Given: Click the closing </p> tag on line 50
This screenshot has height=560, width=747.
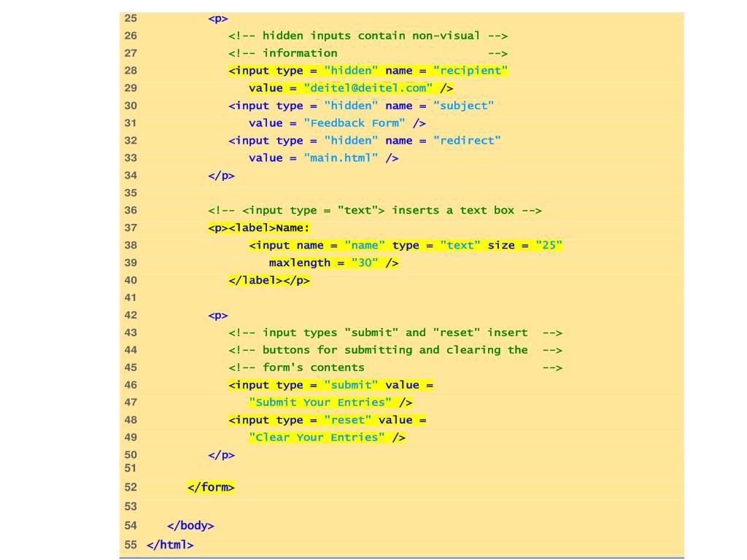Looking at the screenshot, I should pos(221,455).
